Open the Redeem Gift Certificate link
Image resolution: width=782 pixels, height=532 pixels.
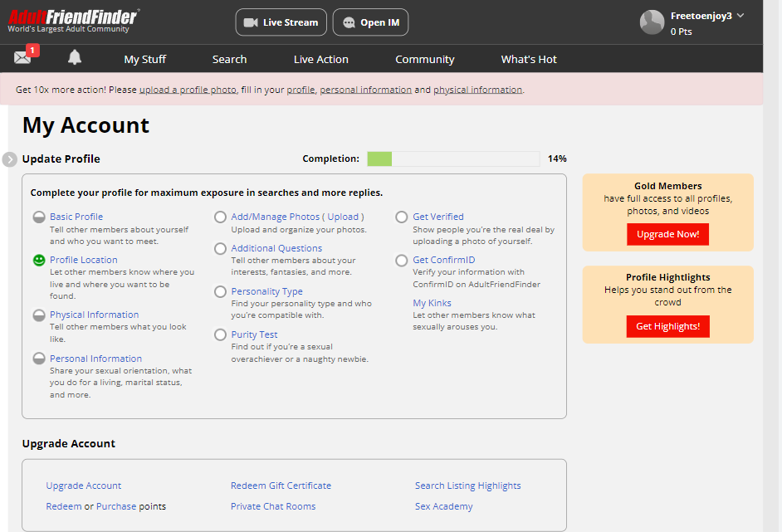tap(281, 486)
